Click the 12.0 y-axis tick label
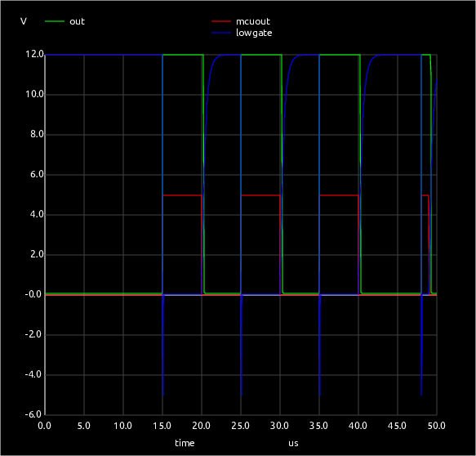Screen dimensions: 476x456 coord(34,54)
